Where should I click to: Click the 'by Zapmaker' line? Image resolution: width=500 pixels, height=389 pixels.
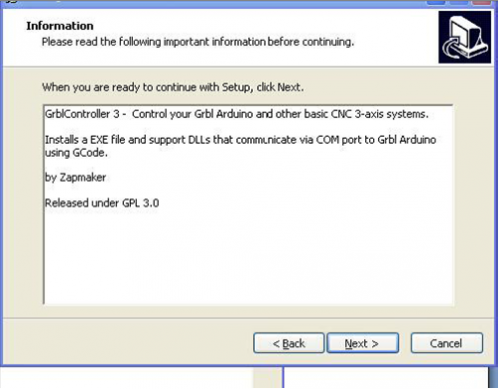tap(75, 178)
